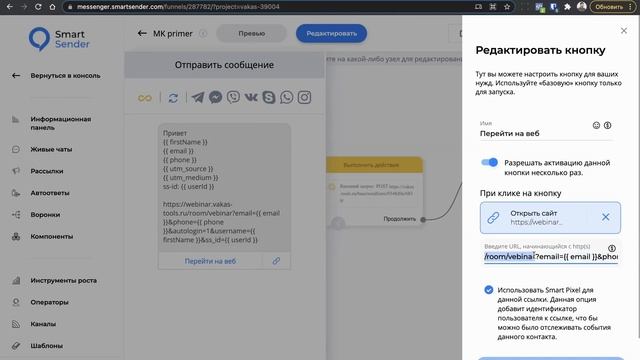The height and width of the screenshot is (360, 640).
Task: Remove the Открыть сайт action with X
Action: coord(606,217)
